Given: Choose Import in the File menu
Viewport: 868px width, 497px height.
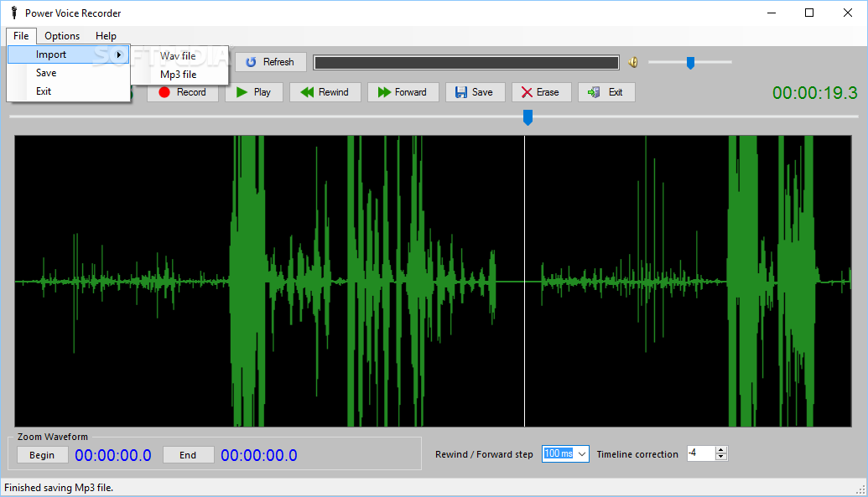Looking at the screenshot, I should (x=69, y=54).
